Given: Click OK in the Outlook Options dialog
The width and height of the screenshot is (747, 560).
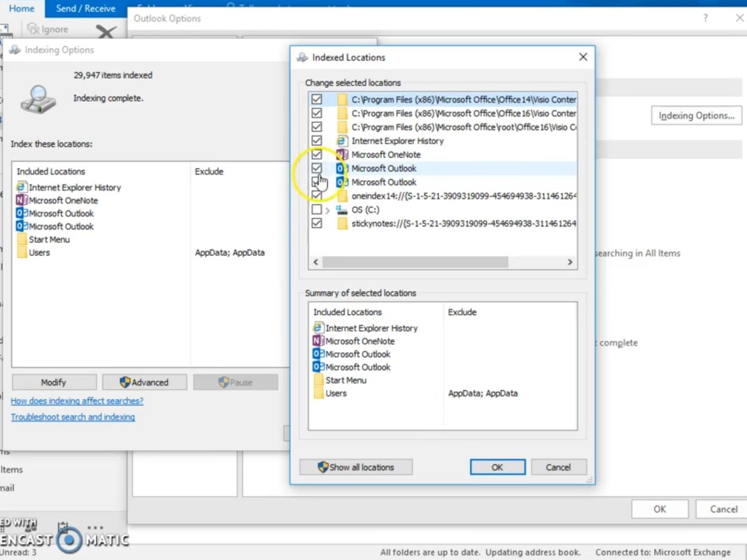Looking at the screenshot, I should pyautogui.click(x=660, y=509).
